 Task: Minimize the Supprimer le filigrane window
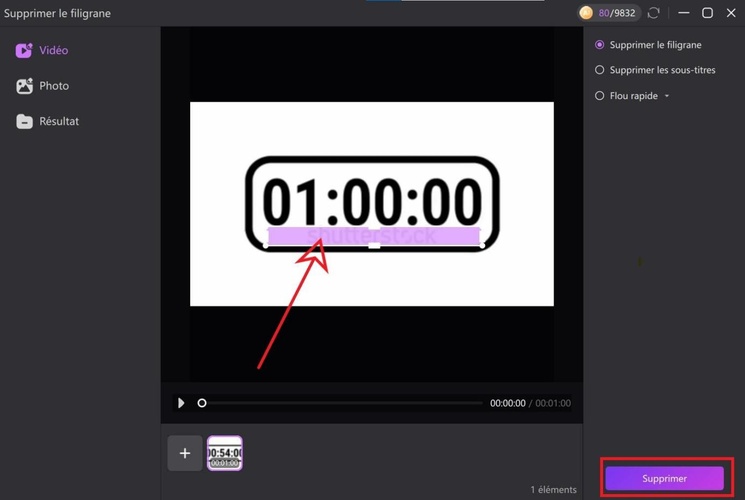tap(684, 13)
